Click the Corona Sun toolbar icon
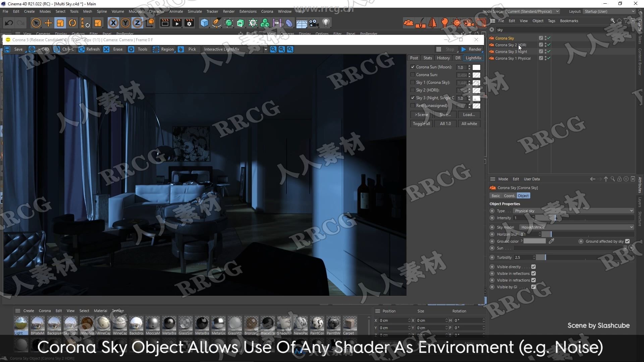The image size is (644, 362). tap(457, 23)
